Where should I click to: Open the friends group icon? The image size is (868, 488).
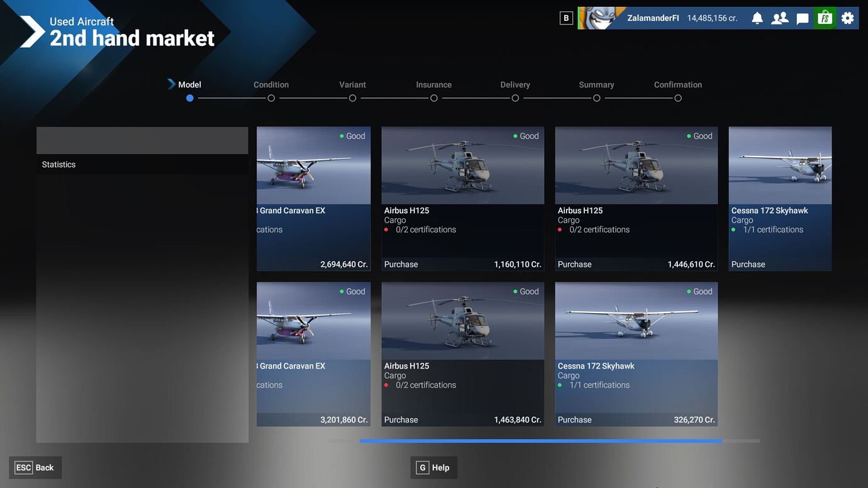coord(780,18)
